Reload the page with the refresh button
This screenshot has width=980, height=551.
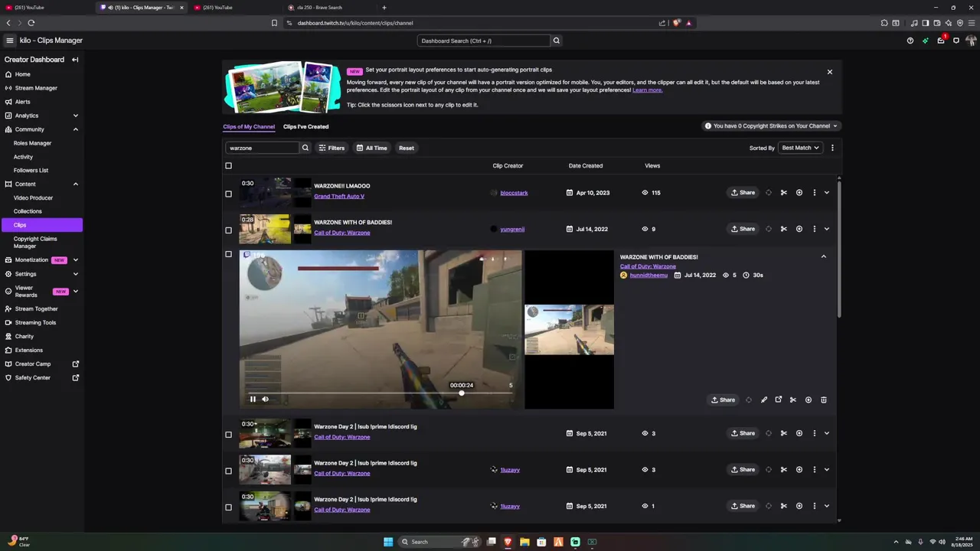point(31,23)
